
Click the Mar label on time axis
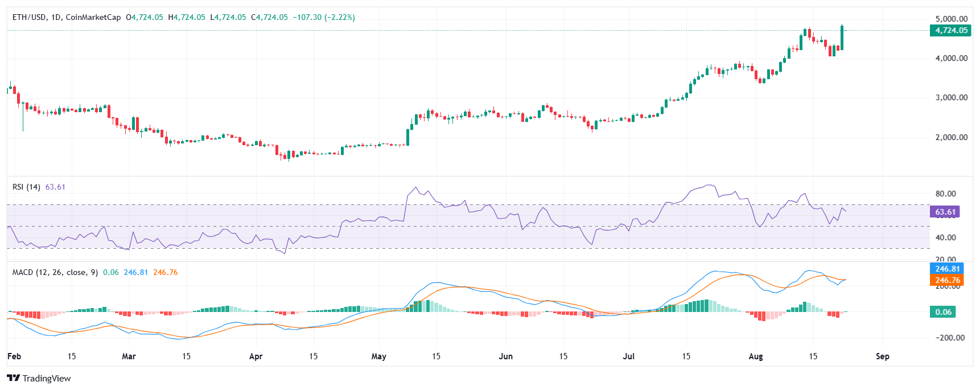[129, 356]
